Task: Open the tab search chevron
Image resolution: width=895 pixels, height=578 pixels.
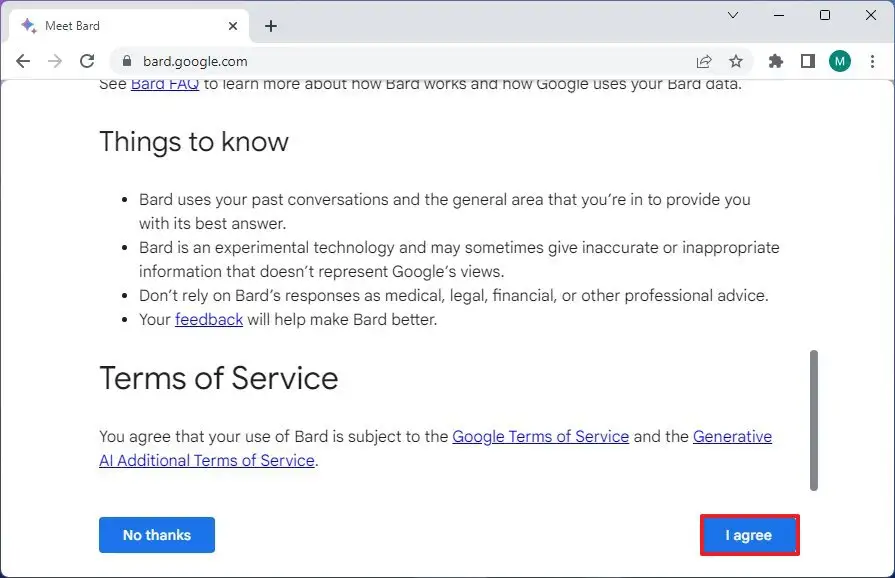Action: click(733, 16)
